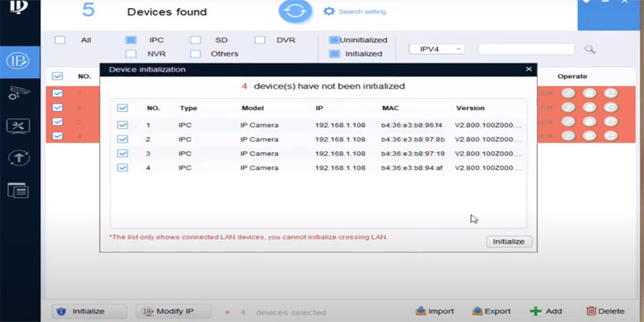Image resolution: width=644 pixels, height=322 pixels.
Task: Open the device upgrade sidebar icon
Action: (x=19, y=158)
